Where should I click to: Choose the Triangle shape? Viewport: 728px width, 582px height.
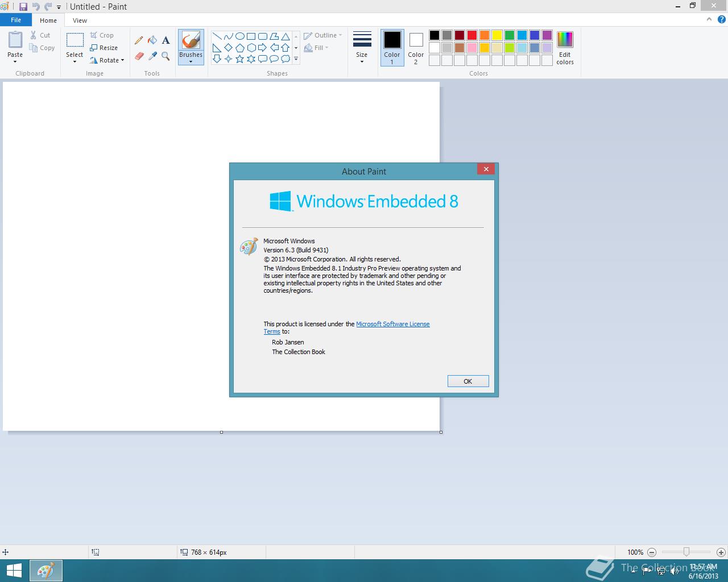pyautogui.click(x=286, y=36)
